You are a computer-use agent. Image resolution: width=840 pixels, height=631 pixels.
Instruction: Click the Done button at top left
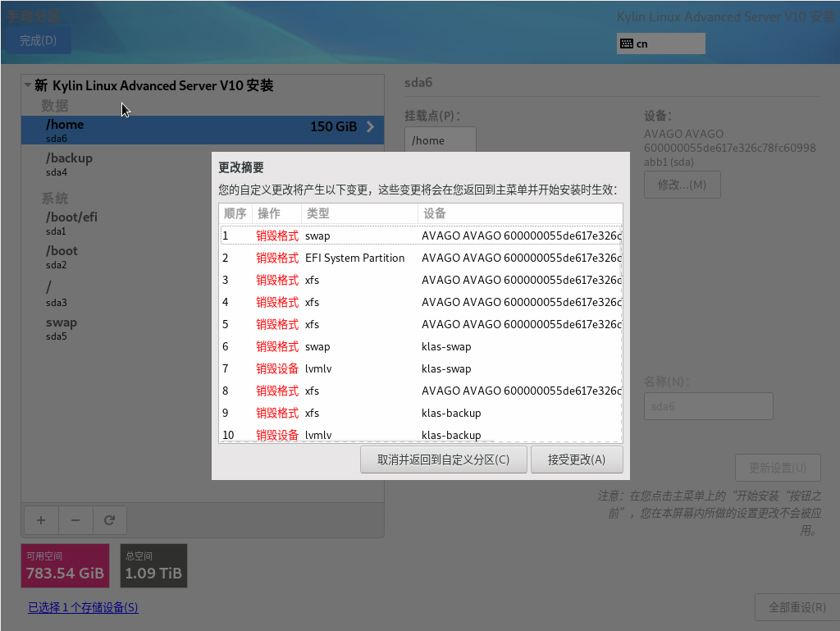coord(38,41)
